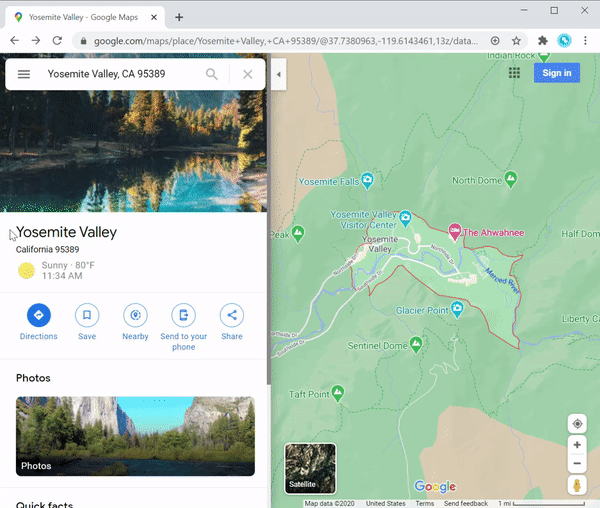View site security lock info

[83, 41]
